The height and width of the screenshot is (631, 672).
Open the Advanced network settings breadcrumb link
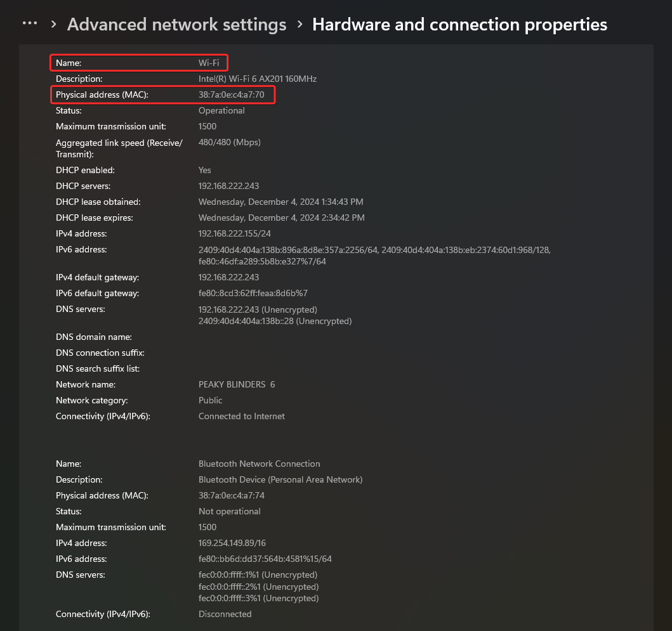point(176,24)
